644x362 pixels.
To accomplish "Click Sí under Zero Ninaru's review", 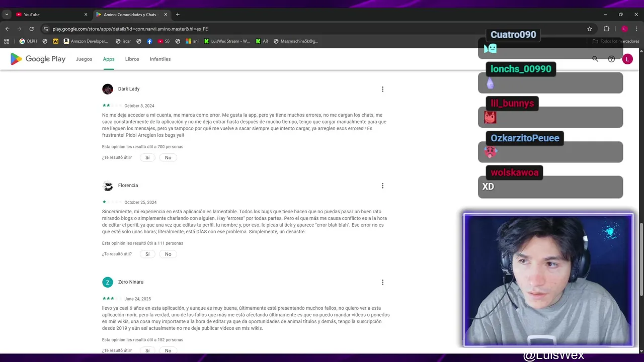I will pos(147,350).
